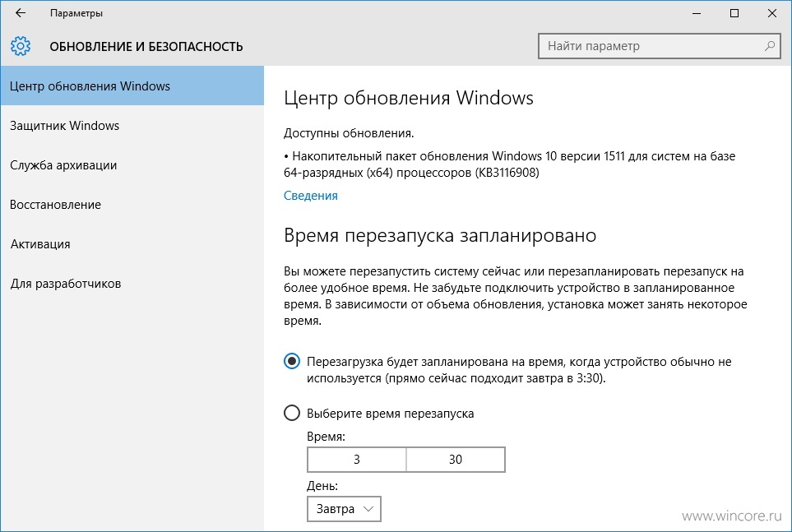Open 'Защитник Windows' section
This screenshot has width=792, height=532.
coord(132,125)
